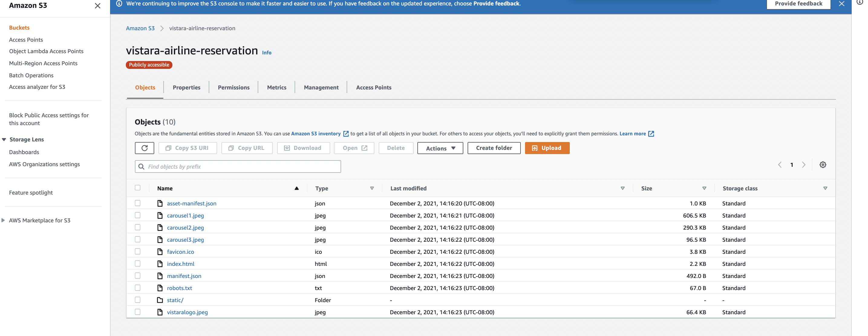Check the box next to carousel1.jpeg
This screenshot has width=868, height=336.
click(138, 215)
